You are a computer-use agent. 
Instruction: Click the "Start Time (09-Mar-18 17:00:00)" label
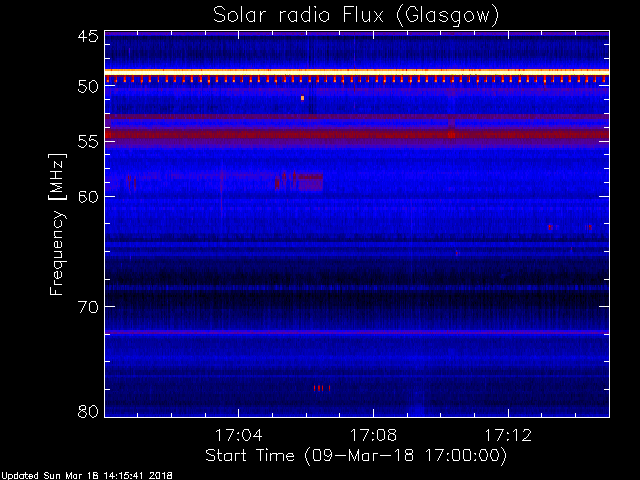(x=356, y=456)
